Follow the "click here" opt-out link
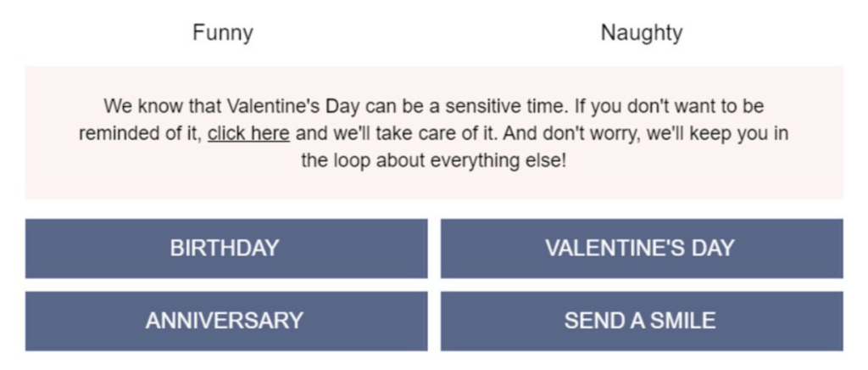Image resolution: width=868 pixels, height=370 pixels. pos(248,133)
